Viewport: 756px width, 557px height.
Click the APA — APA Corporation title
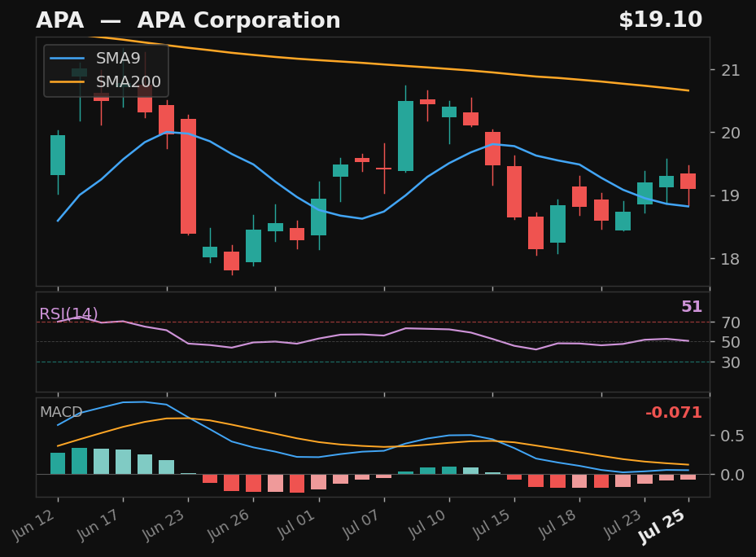point(188,20)
